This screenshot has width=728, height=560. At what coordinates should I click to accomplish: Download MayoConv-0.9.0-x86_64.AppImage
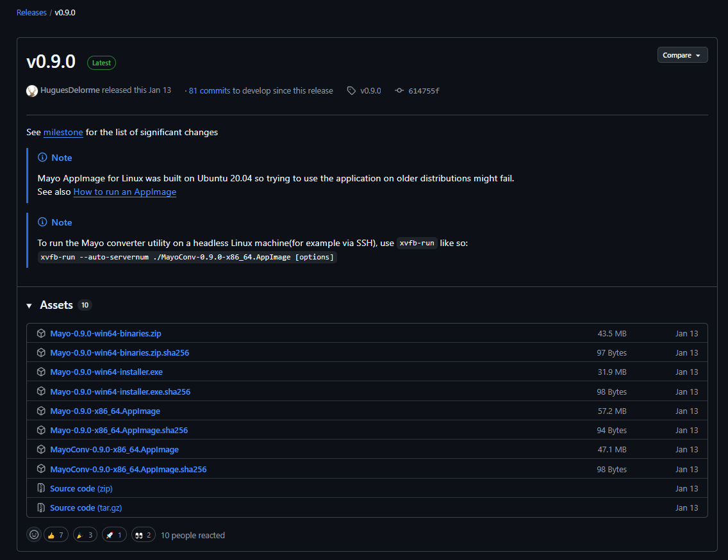click(114, 450)
